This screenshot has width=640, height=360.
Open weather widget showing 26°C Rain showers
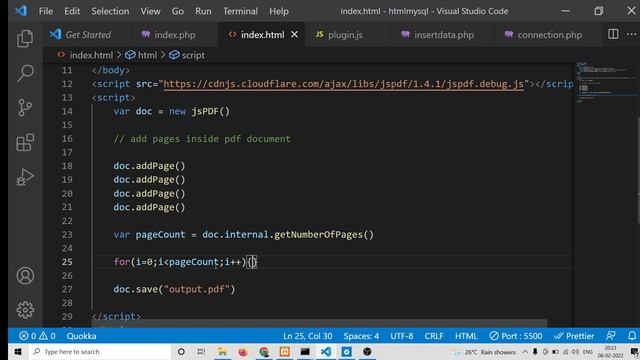(x=484, y=352)
